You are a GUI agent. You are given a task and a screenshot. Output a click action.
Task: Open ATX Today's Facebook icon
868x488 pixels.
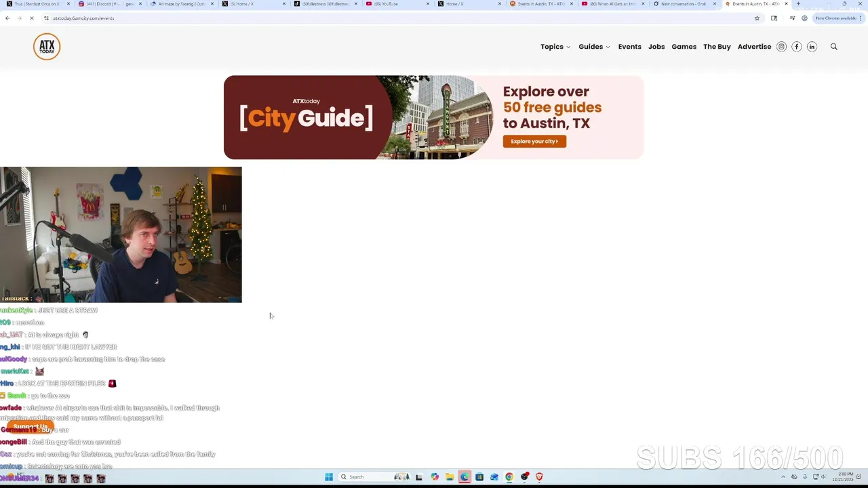point(796,47)
